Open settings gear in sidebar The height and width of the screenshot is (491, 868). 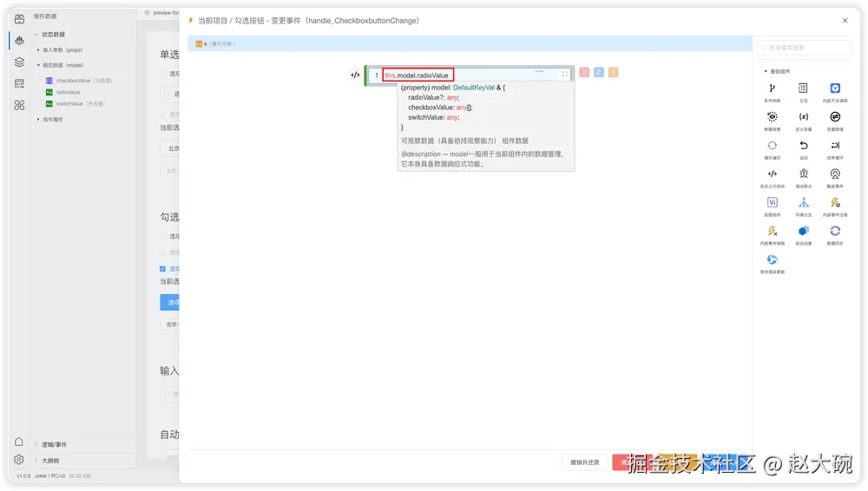click(19, 460)
